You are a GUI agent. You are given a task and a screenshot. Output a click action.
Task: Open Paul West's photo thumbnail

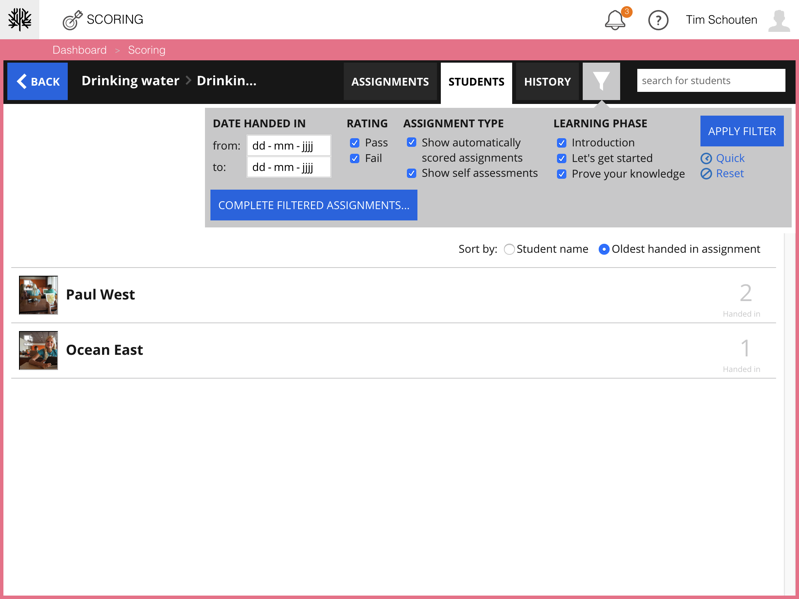(x=38, y=295)
